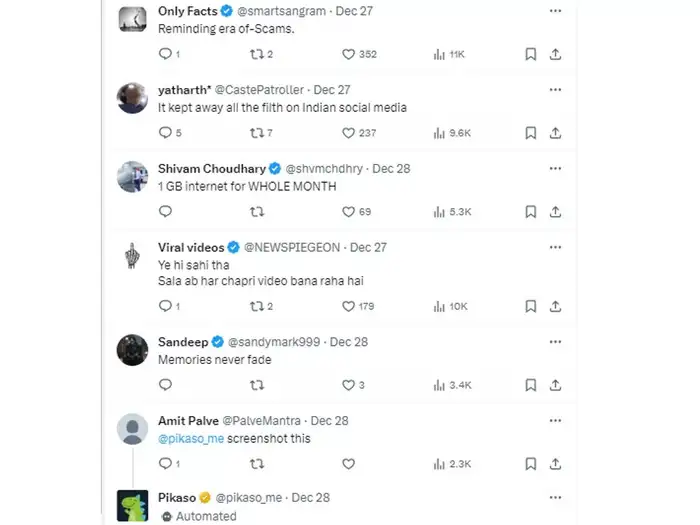Reply to Amit Palve's screenshot tweet
The width and height of the screenshot is (700, 525).
point(165,464)
